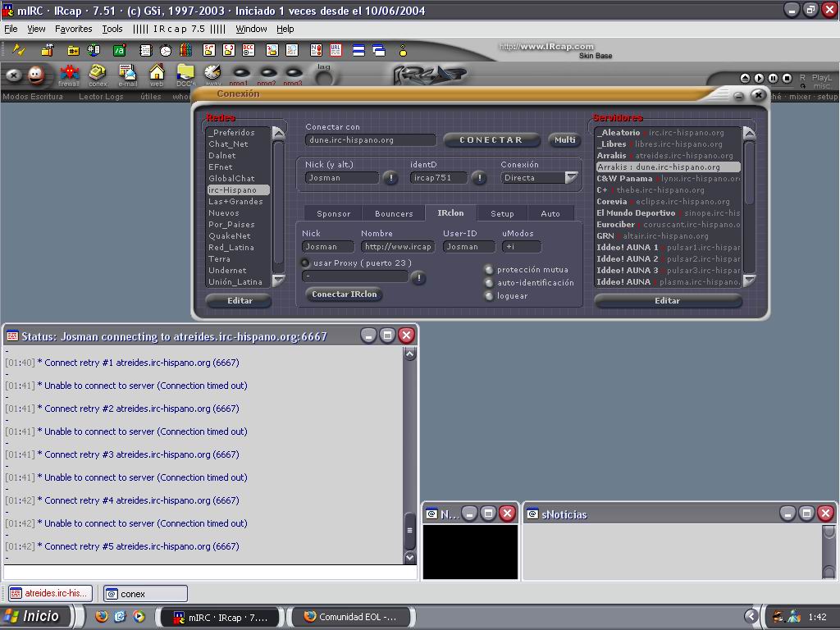Open the Favorites menu
The width and height of the screenshot is (840, 630).
[73, 29]
